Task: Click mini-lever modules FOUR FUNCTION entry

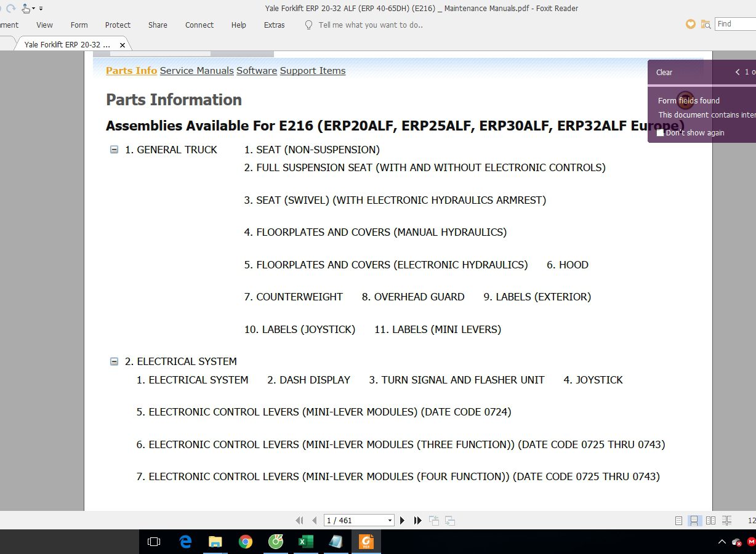Action: click(x=398, y=476)
